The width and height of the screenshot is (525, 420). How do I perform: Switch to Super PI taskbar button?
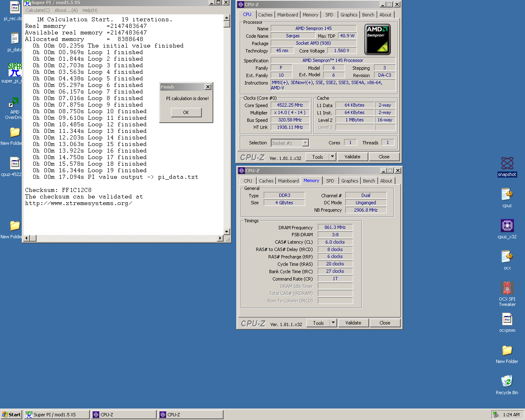coord(57,415)
